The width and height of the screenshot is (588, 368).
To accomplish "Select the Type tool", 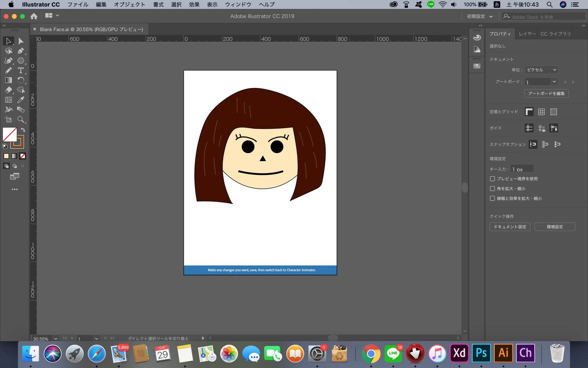I will 21,70.
